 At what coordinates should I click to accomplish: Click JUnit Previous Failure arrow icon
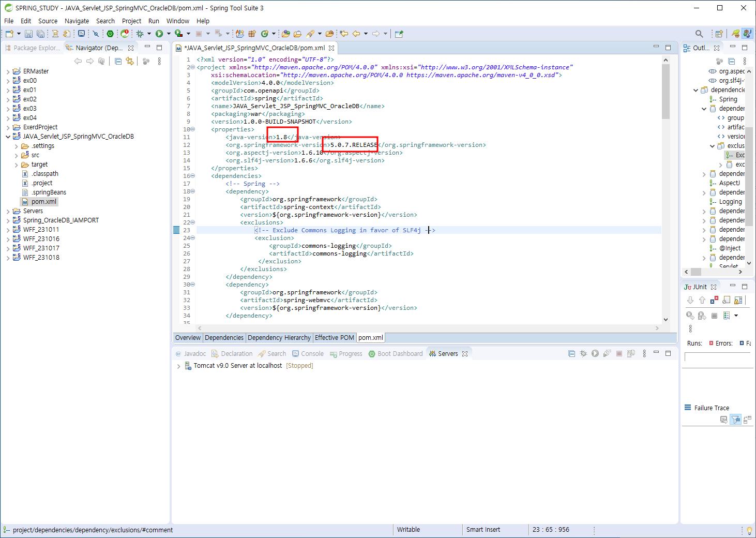point(702,300)
